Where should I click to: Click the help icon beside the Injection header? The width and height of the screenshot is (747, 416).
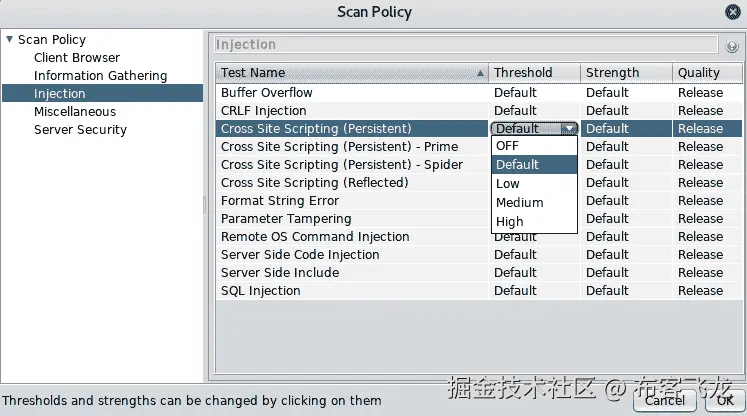(x=732, y=46)
